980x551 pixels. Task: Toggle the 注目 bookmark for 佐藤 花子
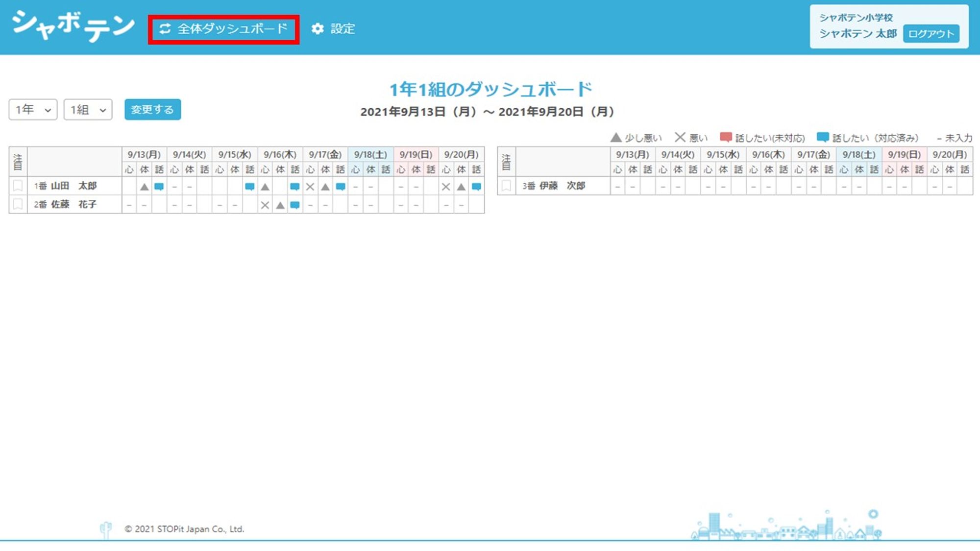coord(18,204)
